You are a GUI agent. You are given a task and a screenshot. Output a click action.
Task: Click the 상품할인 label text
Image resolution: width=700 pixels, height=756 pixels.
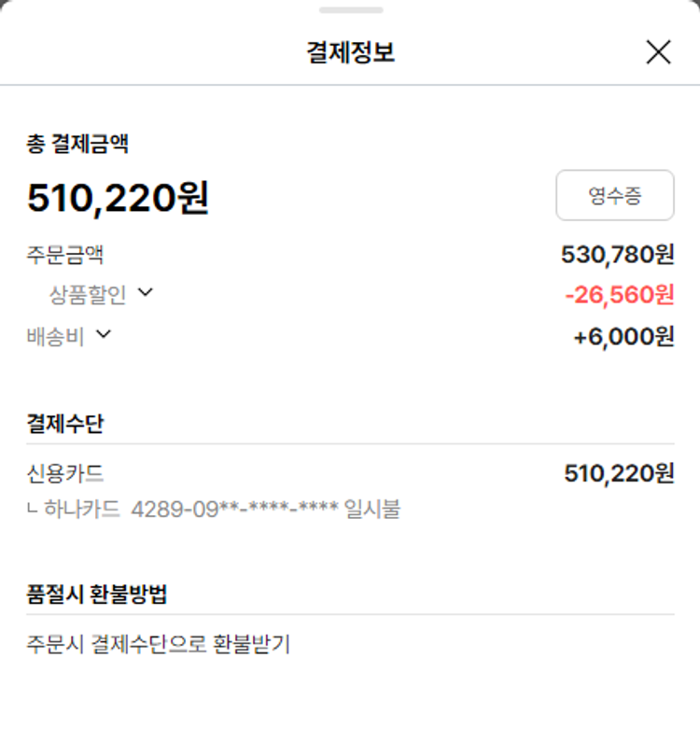(87, 295)
